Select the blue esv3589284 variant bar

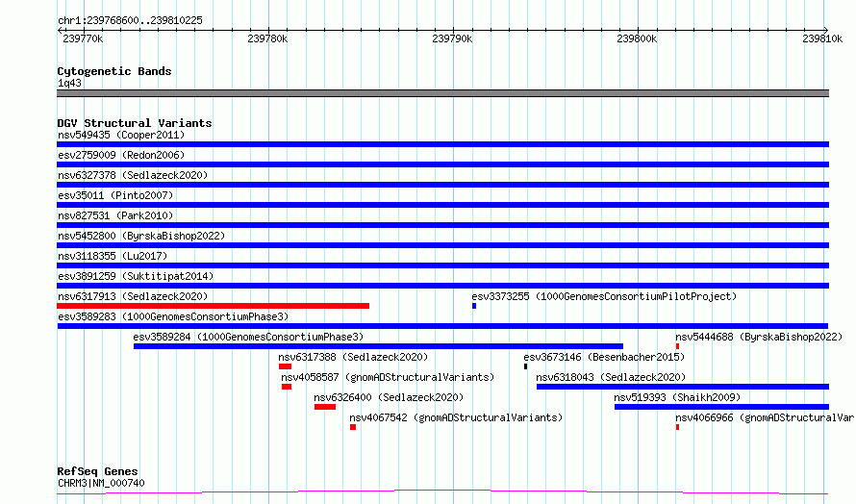coord(378,346)
